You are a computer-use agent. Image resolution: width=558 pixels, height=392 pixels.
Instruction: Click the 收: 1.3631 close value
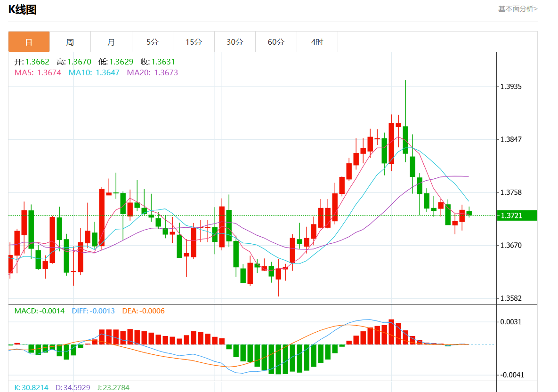(x=158, y=62)
